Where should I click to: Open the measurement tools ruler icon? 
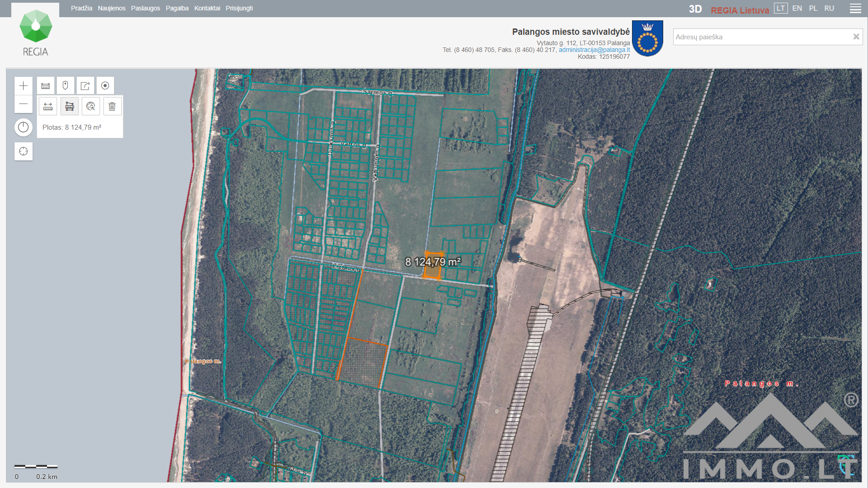click(46, 86)
